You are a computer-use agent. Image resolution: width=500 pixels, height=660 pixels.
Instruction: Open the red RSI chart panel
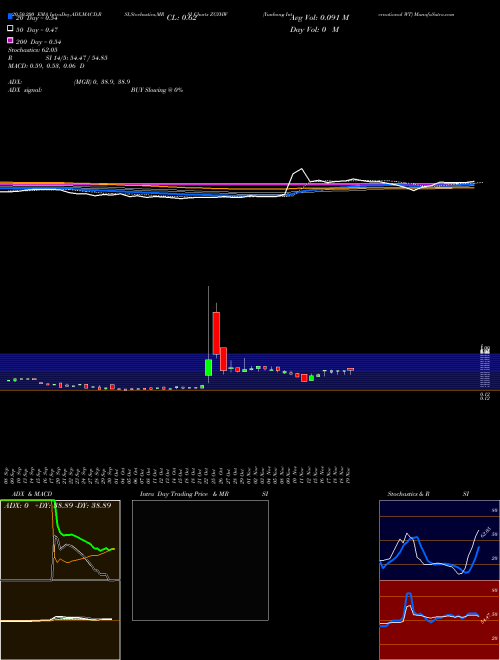439,620
